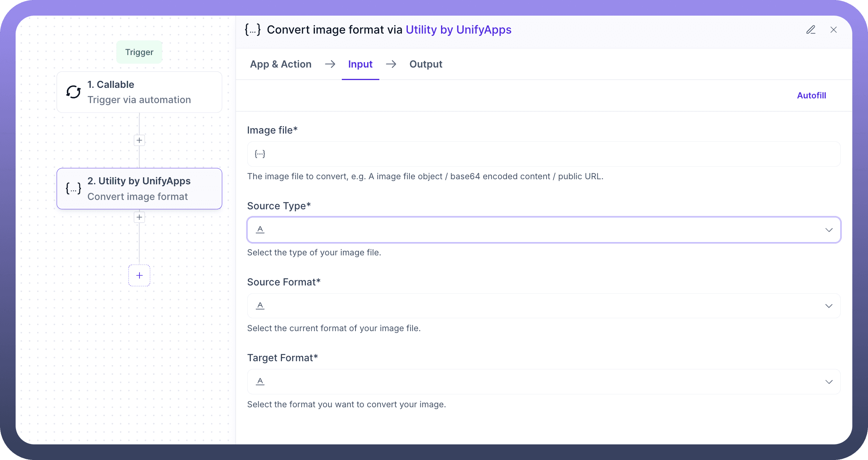
Task: Open Utility by UnifyApps title link
Action: [458, 30]
